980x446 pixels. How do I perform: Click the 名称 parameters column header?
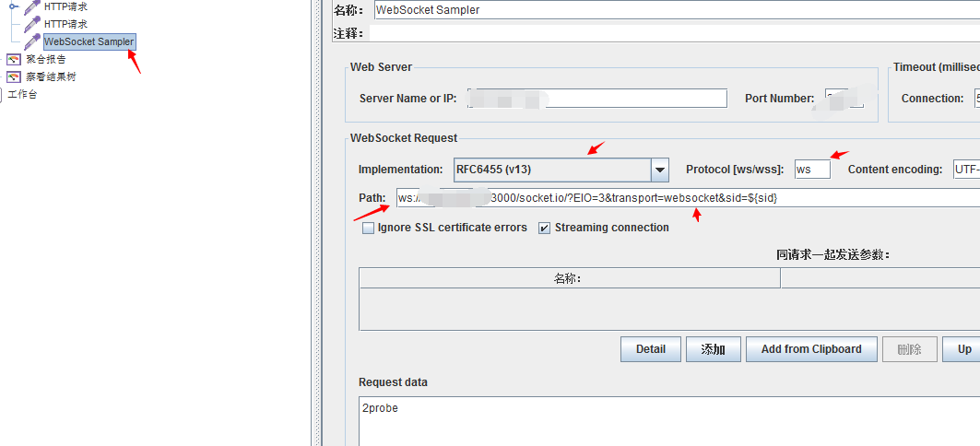[570, 278]
